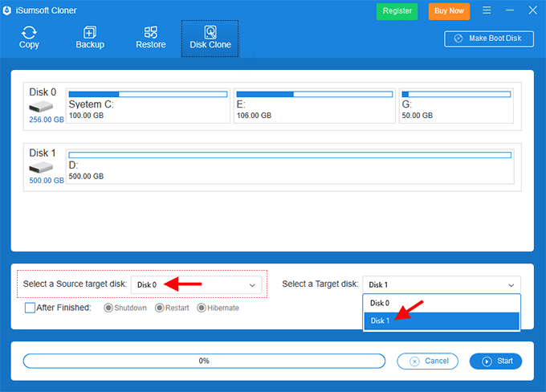The height and width of the screenshot is (392, 546).
Task: Pick Disk 1 in the dropdown list
Action: pyautogui.click(x=442, y=321)
